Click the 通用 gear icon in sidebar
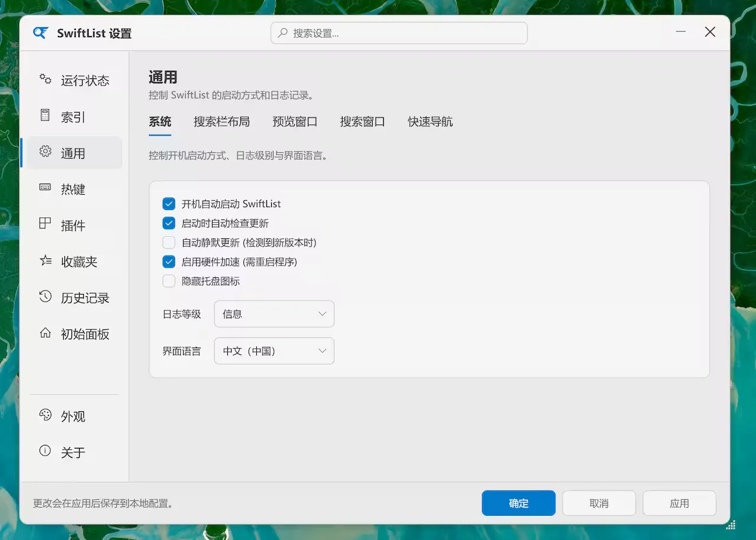This screenshot has height=540, width=756. tap(45, 152)
